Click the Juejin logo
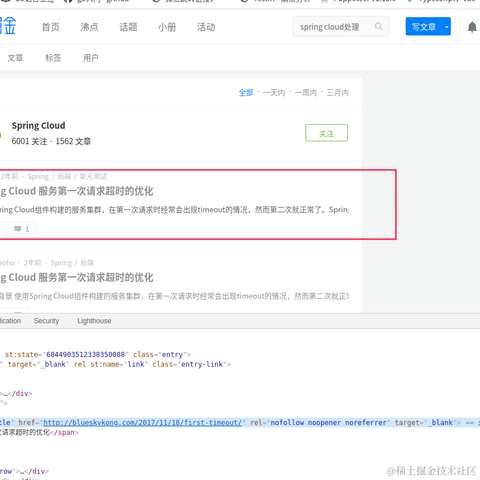The height and width of the screenshot is (480, 480). [8, 25]
